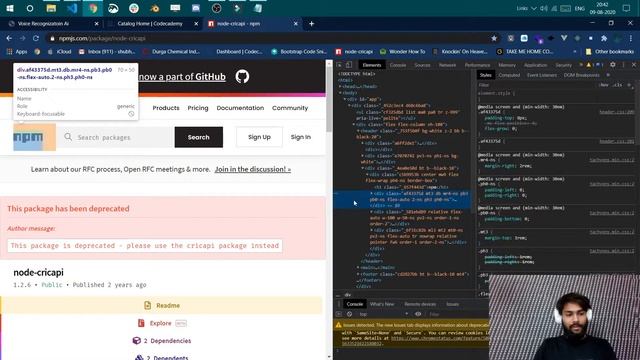Click the Search button on npm

pyautogui.click(x=199, y=137)
